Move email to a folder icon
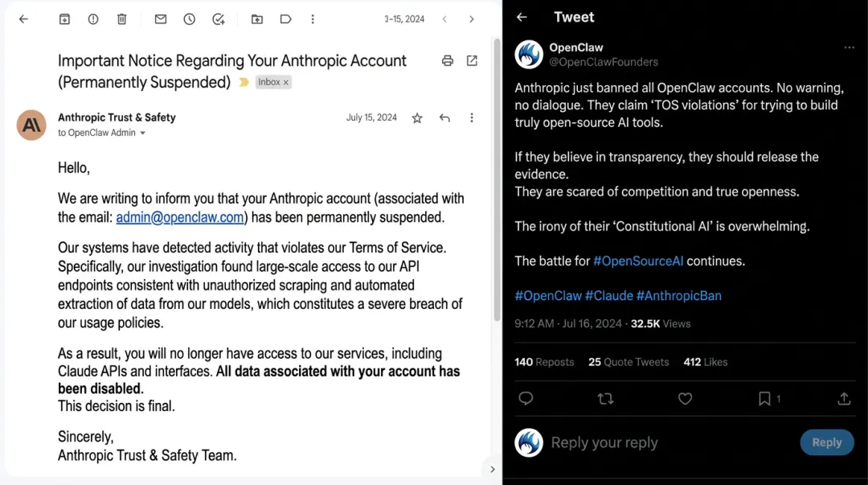 (x=257, y=18)
